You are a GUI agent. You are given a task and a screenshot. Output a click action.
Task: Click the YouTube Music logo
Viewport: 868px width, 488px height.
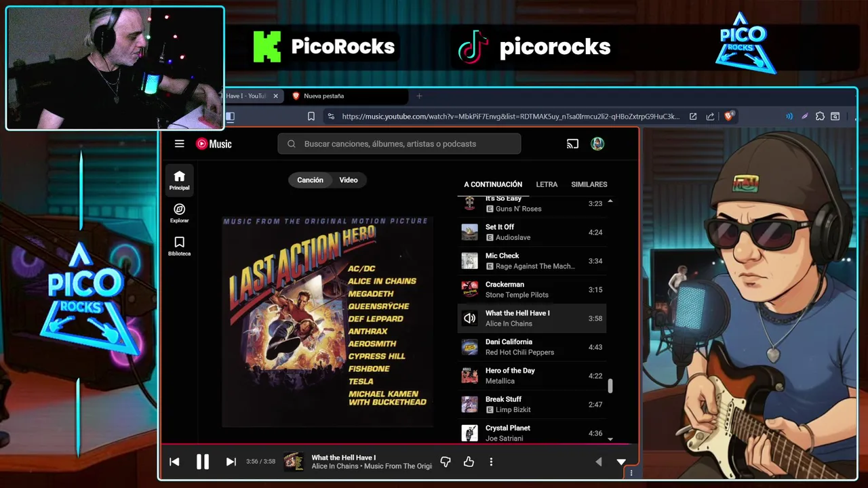[x=214, y=144]
